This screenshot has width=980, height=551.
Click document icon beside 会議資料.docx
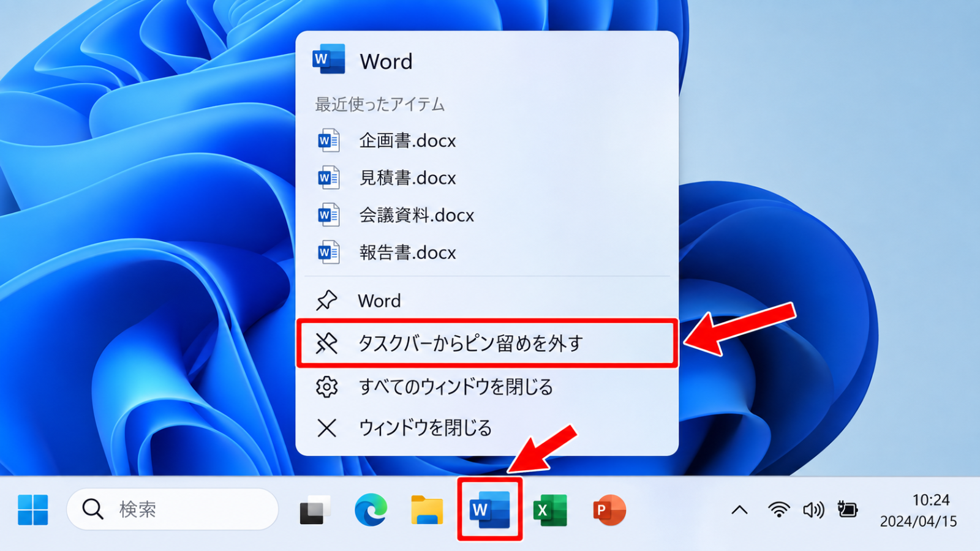point(328,216)
